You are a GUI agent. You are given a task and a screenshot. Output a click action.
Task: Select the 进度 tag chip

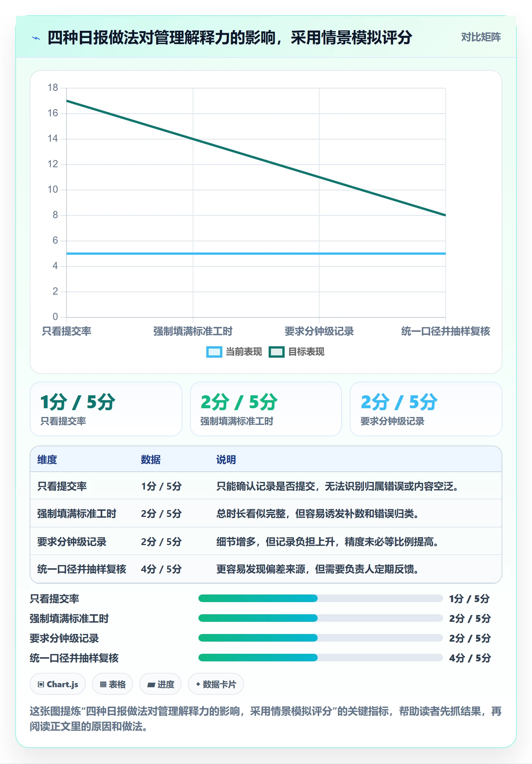[x=160, y=684]
